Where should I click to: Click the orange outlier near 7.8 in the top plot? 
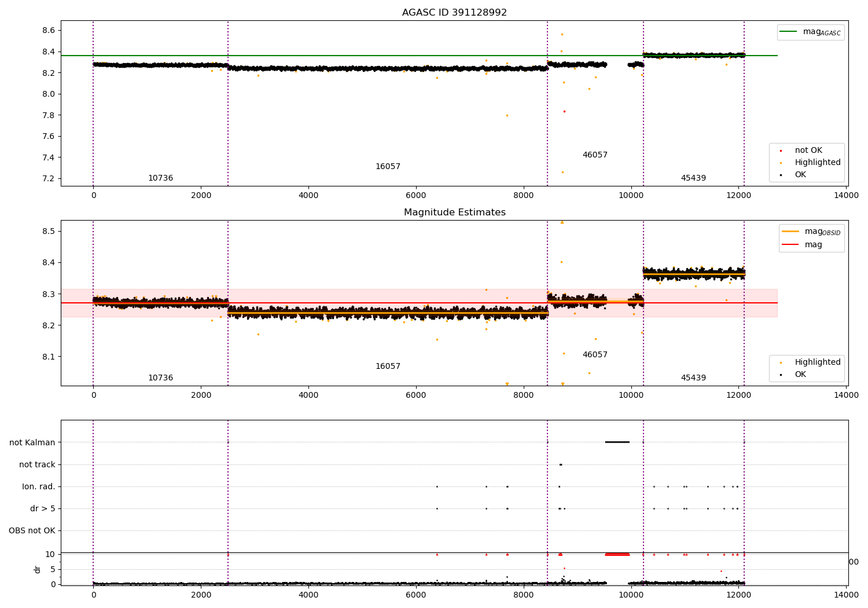click(507, 115)
